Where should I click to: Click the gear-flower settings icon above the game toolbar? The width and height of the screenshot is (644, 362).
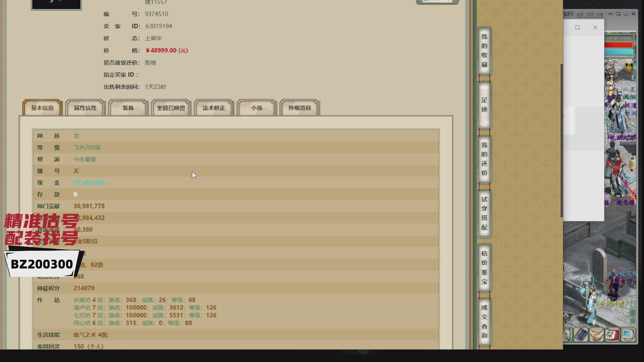(x=633, y=304)
